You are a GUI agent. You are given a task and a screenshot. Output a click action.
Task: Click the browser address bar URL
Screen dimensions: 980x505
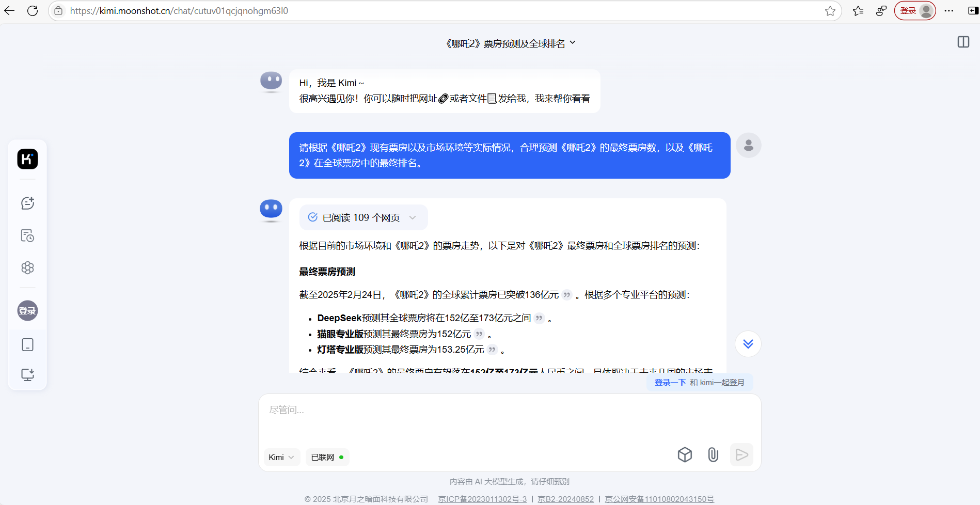click(x=179, y=11)
